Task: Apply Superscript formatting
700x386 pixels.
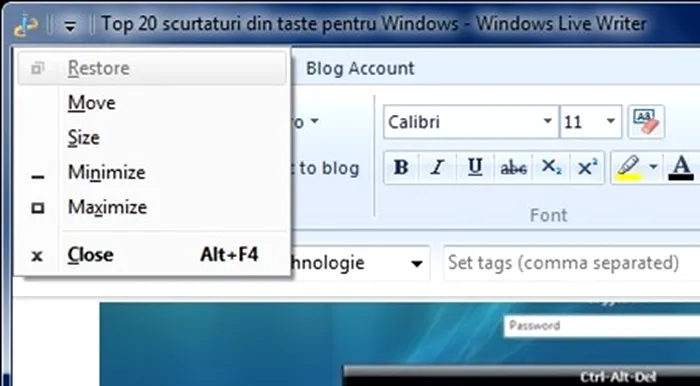Action: point(587,167)
